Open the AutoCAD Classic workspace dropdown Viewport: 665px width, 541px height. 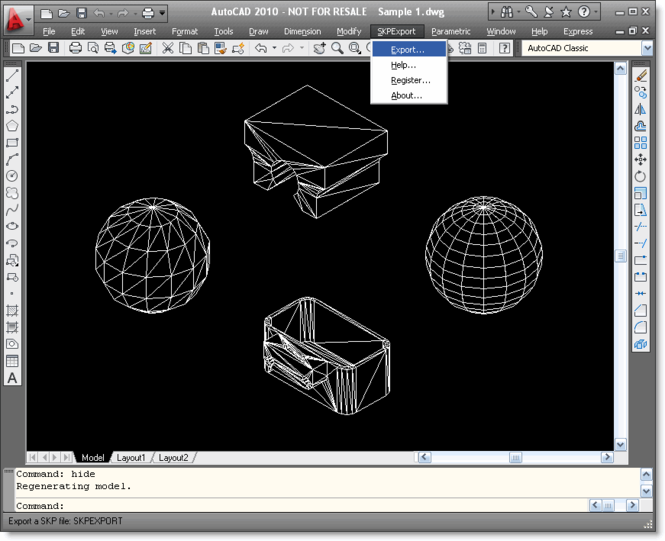[x=647, y=48]
